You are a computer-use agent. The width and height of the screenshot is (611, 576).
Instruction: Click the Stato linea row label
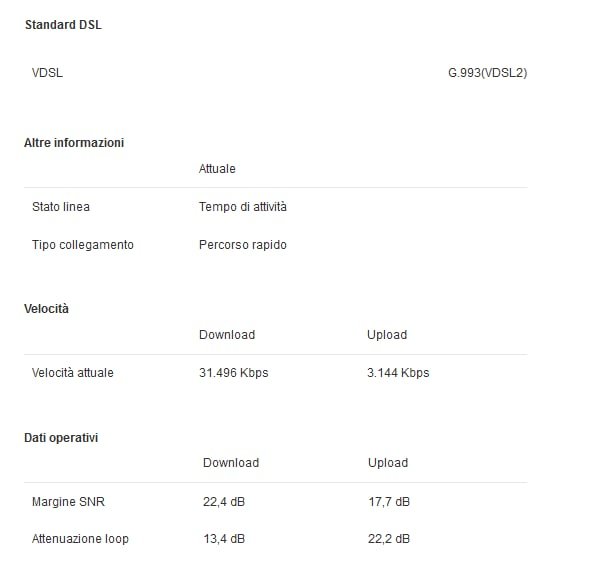point(61,207)
